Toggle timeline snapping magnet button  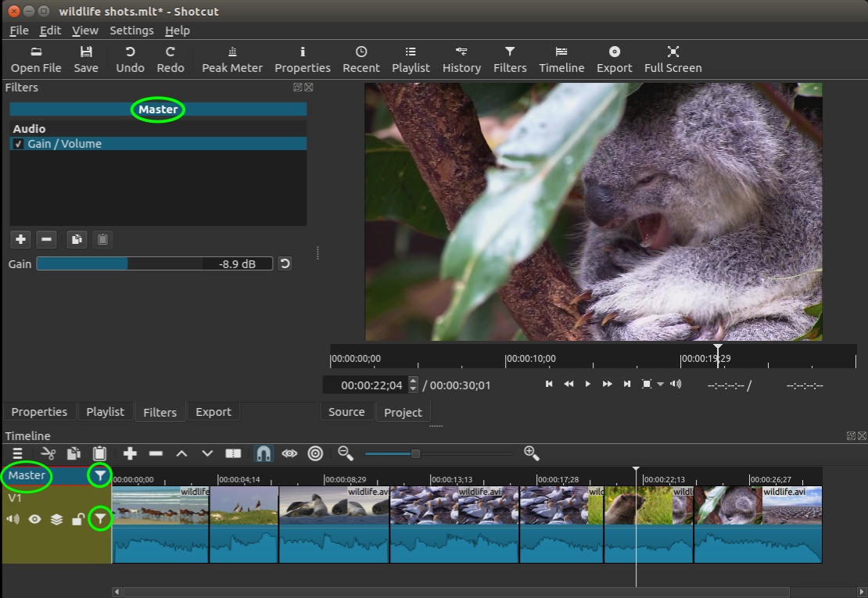[264, 453]
